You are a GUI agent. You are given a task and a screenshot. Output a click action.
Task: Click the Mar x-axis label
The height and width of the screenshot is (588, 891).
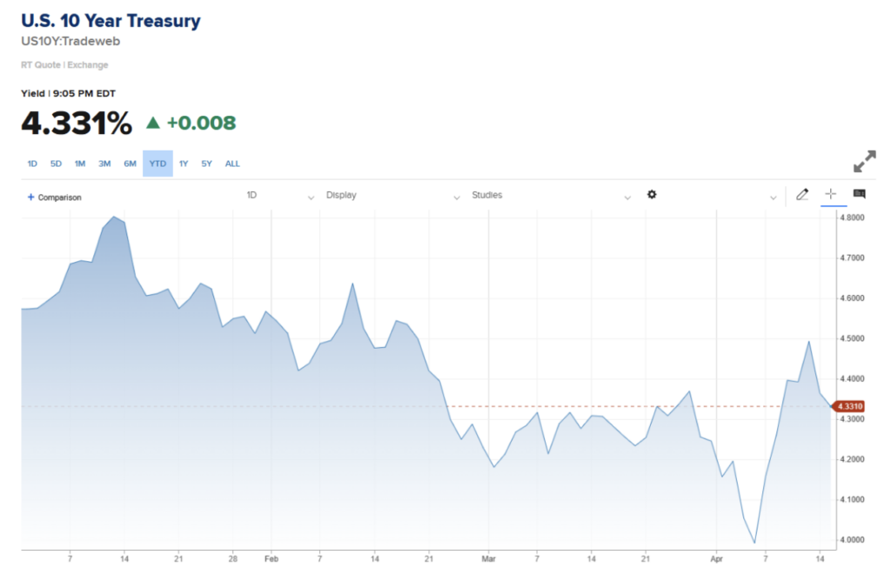489,559
